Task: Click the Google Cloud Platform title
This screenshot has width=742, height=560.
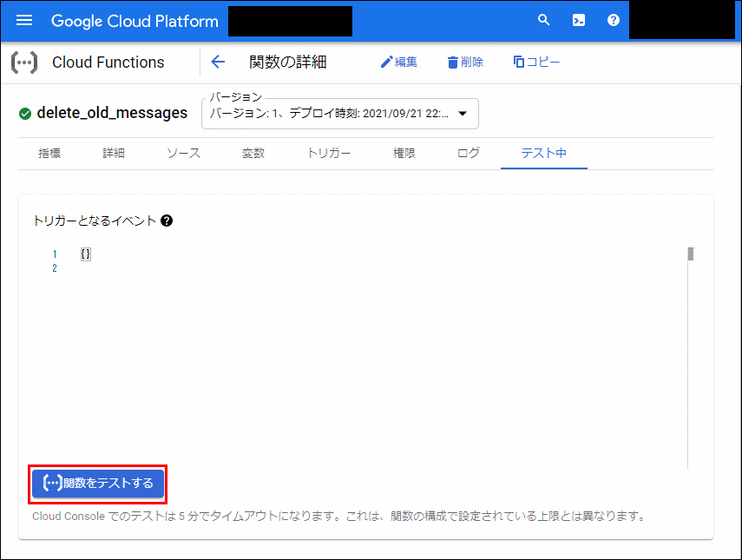Action: click(x=135, y=22)
